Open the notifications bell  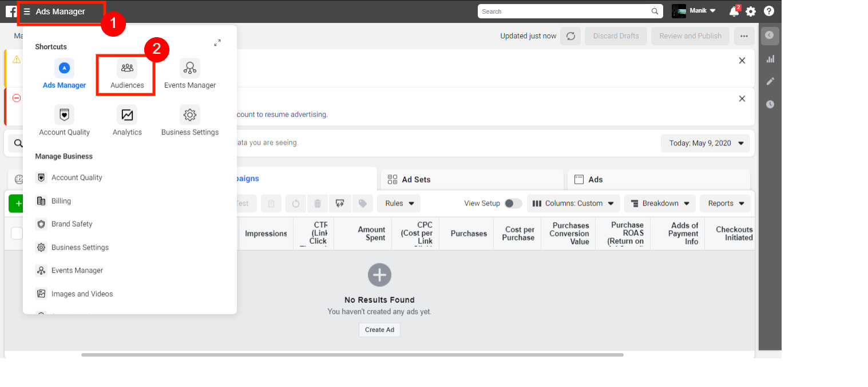point(734,11)
